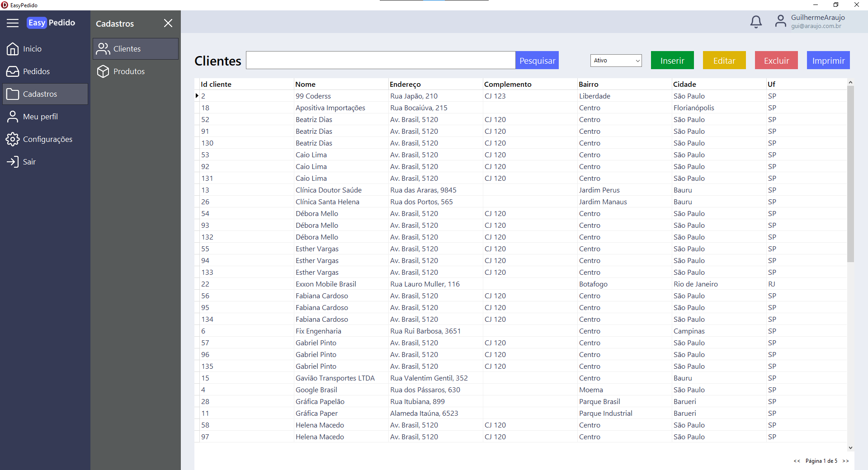Select Inicio menu label

click(32, 49)
